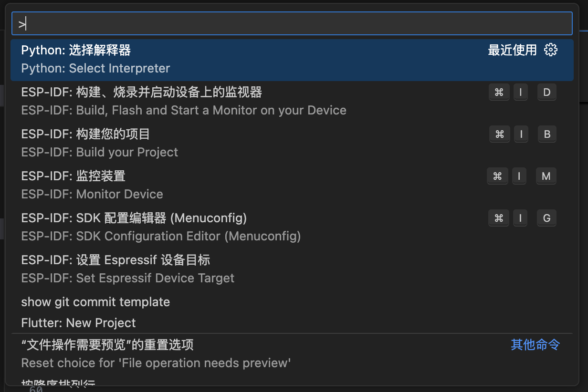Screen dimensions: 588x392
Task: Click the ⌘ key badge on Build your Project row
Action: click(499, 134)
